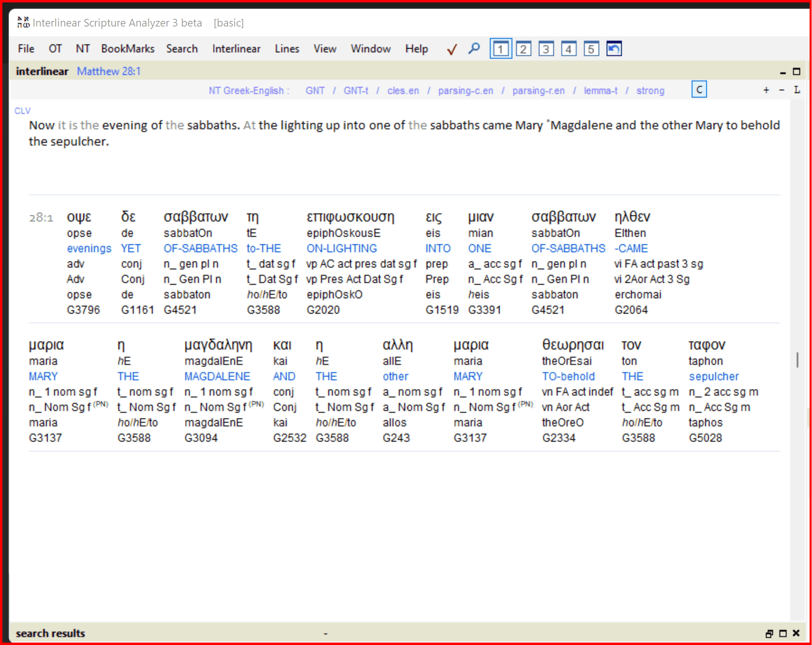Open the magnifier search icon
The image size is (812, 645).
pos(474,49)
